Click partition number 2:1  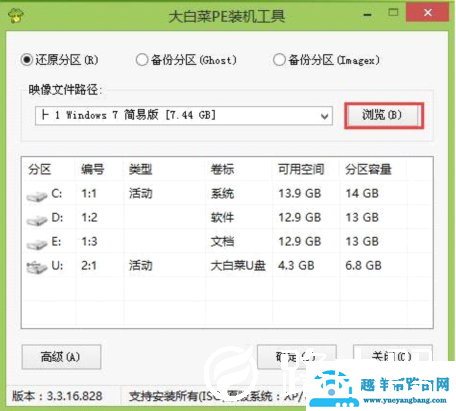point(89,265)
